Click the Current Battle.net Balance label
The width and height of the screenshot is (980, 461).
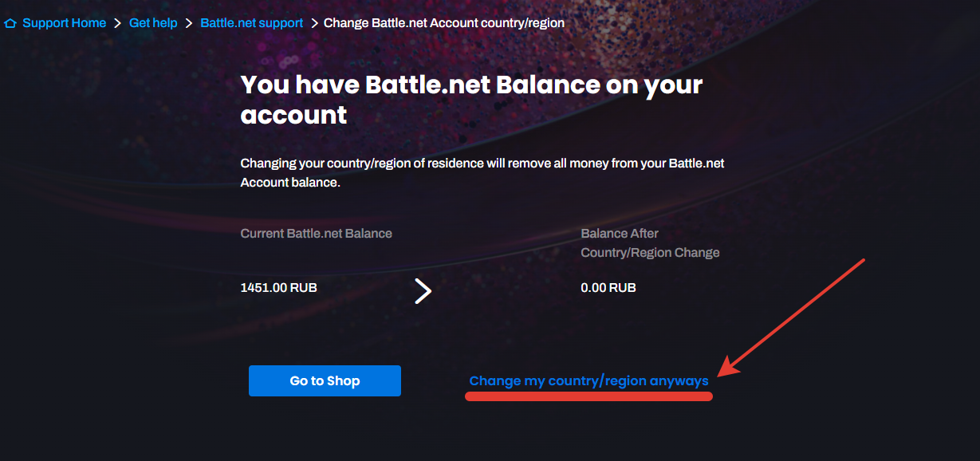(x=316, y=234)
